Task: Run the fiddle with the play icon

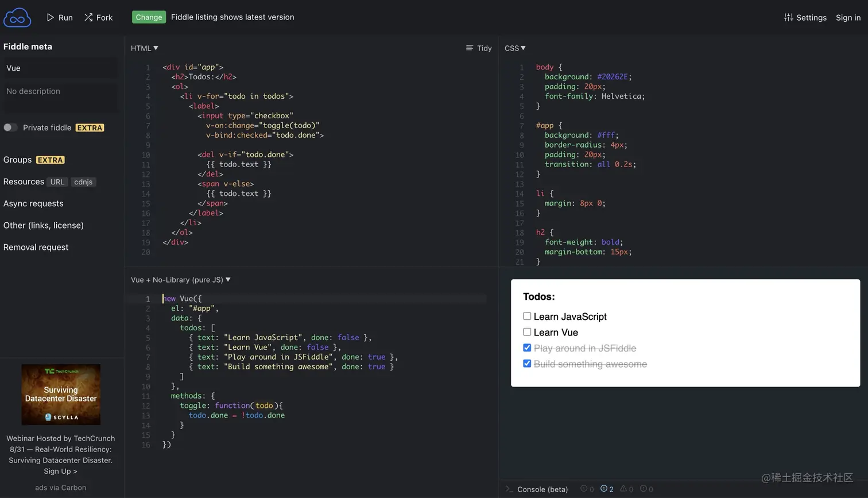Action: tap(51, 17)
